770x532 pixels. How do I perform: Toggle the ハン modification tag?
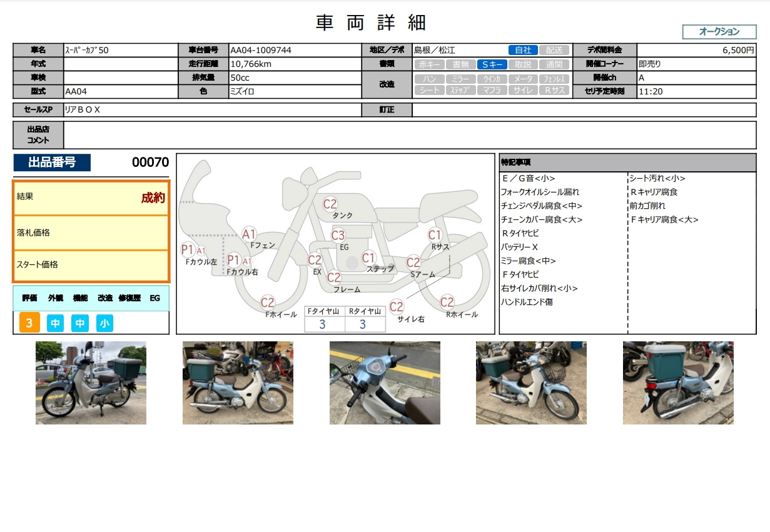(429, 79)
